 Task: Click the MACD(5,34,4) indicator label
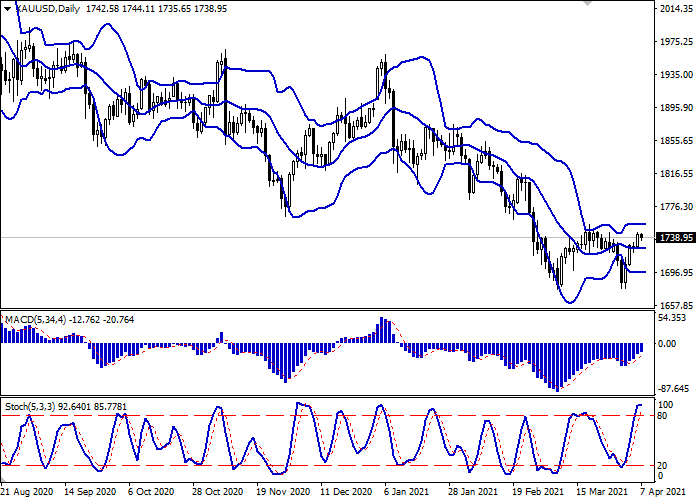click(x=36, y=320)
